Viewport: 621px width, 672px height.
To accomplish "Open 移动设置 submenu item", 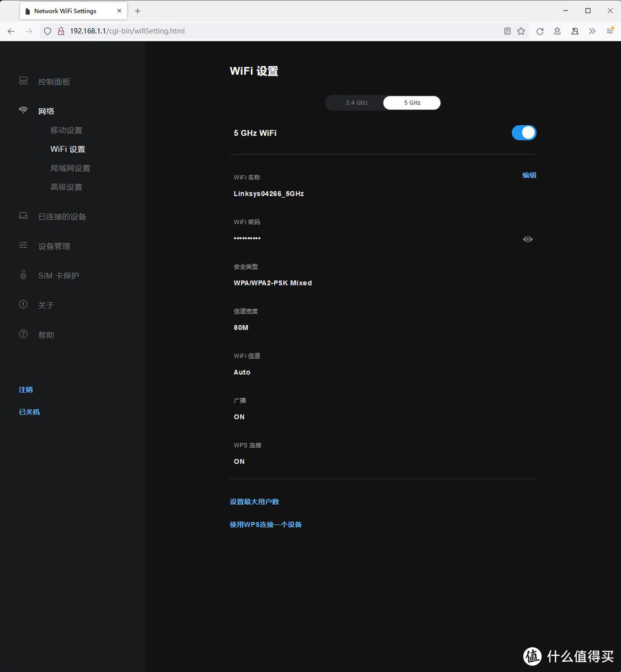I will pyautogui.click(x=66, y=130).
